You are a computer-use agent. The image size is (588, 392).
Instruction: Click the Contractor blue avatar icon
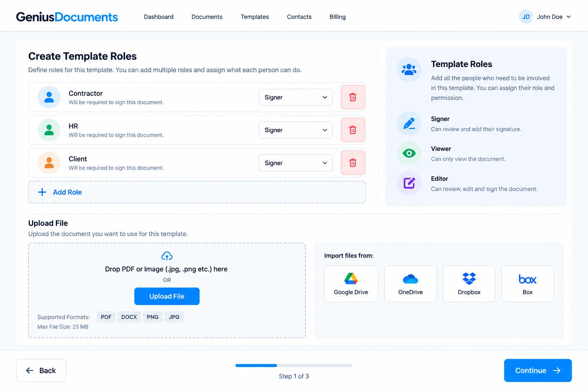point(49,97)
